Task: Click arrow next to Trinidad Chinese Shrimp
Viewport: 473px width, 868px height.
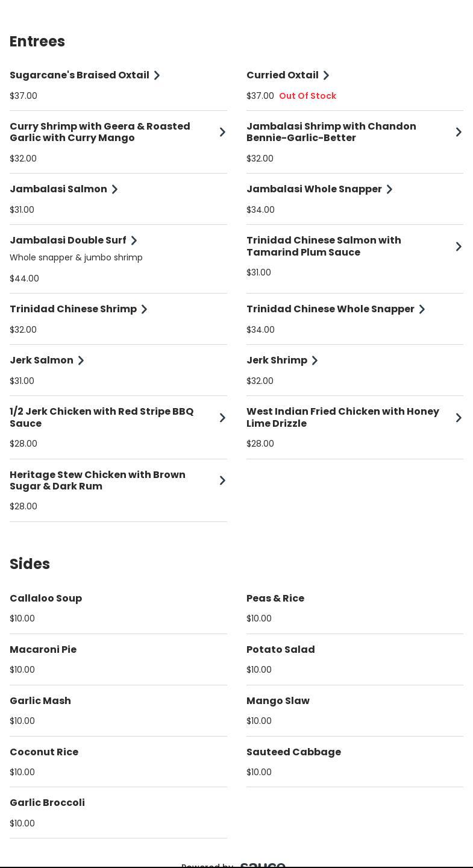Action: pyautogui.click(x=144, y=309)
